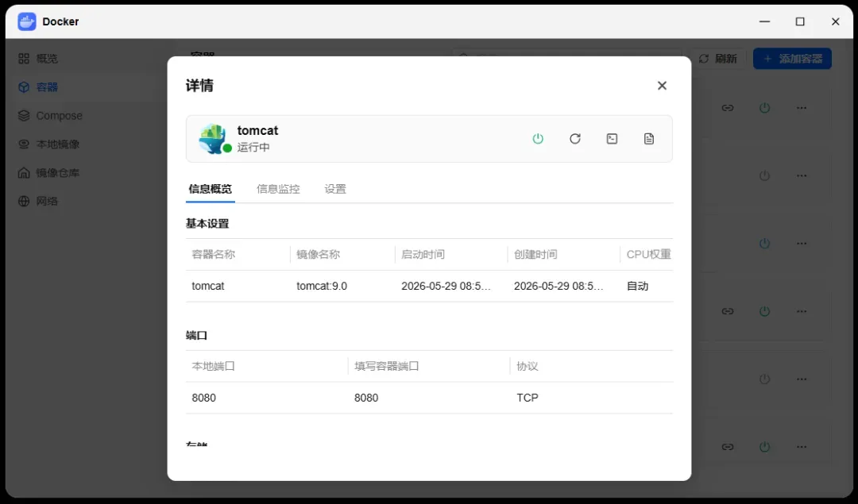Click the 端口 section heading

click(x=196, y=335)
